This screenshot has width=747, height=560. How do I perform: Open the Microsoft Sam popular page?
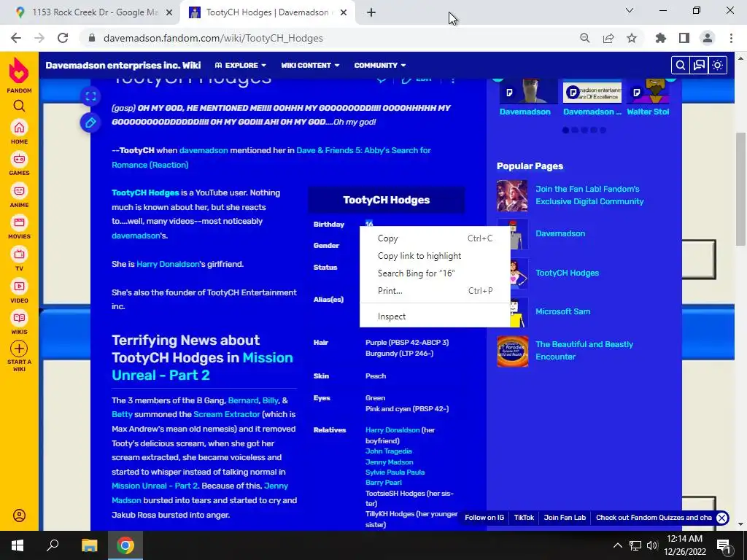point(562,312)
